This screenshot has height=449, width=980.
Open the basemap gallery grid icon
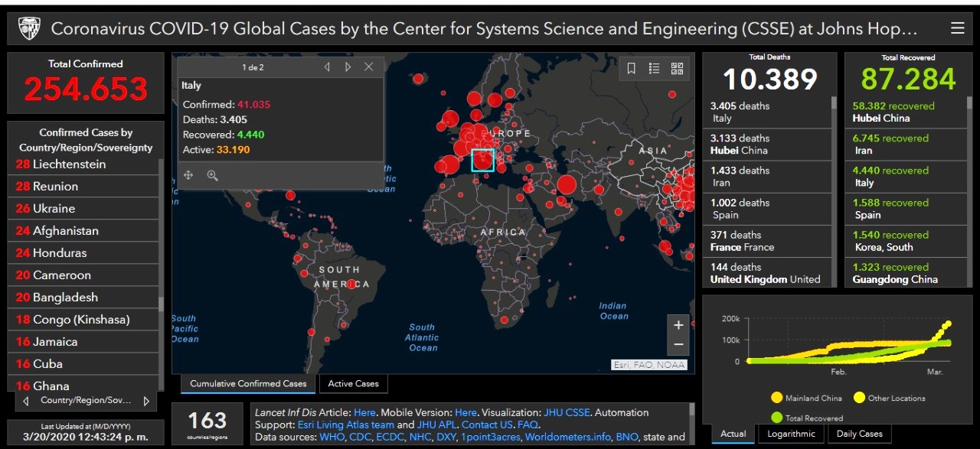pos(677,68)
